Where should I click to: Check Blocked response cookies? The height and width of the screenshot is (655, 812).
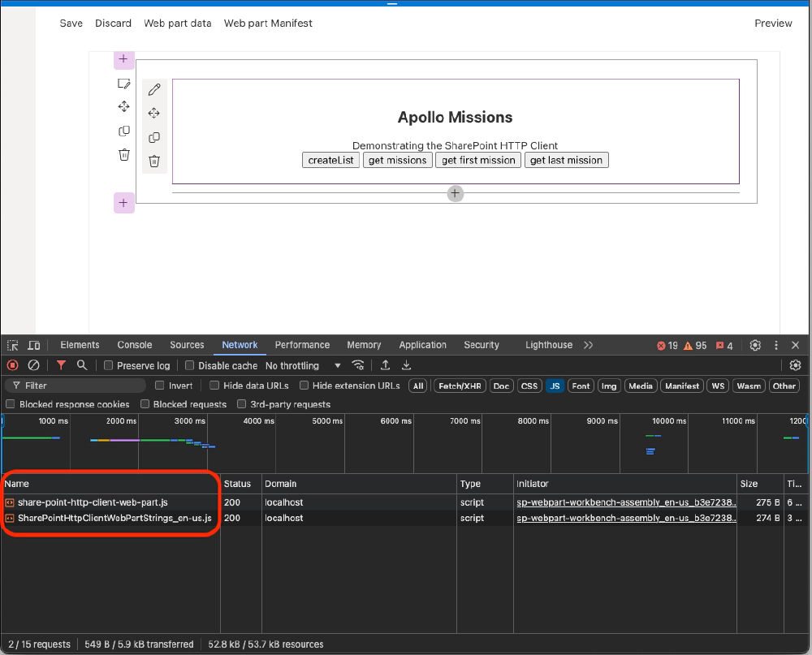click(10, 404)
